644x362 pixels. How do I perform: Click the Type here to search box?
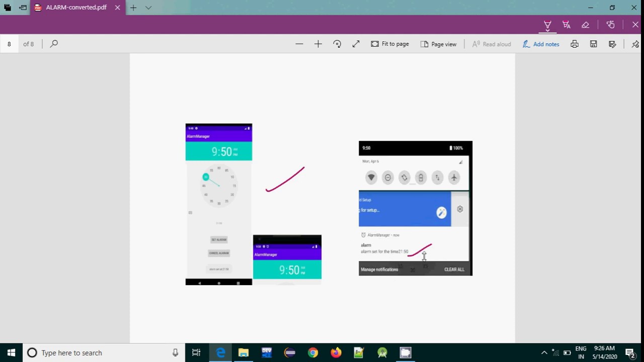click(104, 353)
